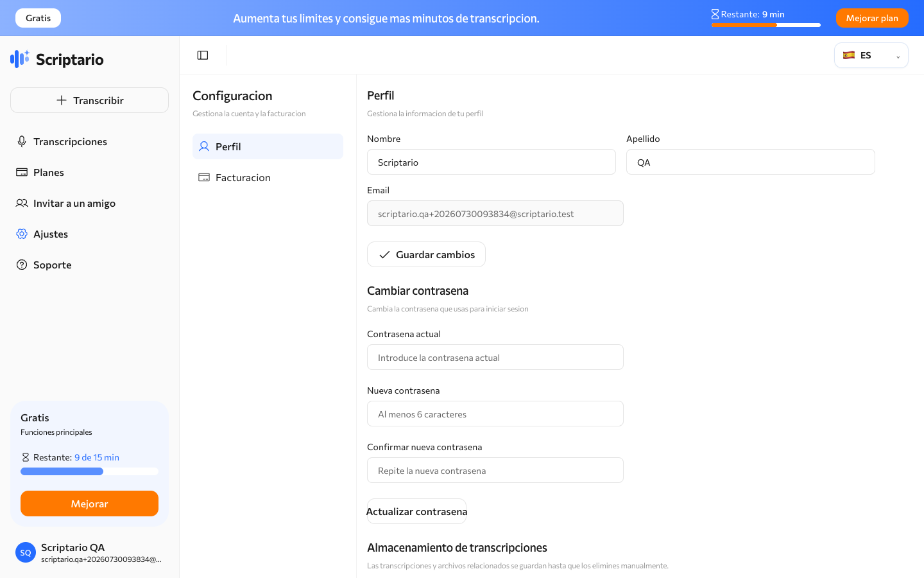Click the Gratis badge in top banner

(x=38, y=18)
